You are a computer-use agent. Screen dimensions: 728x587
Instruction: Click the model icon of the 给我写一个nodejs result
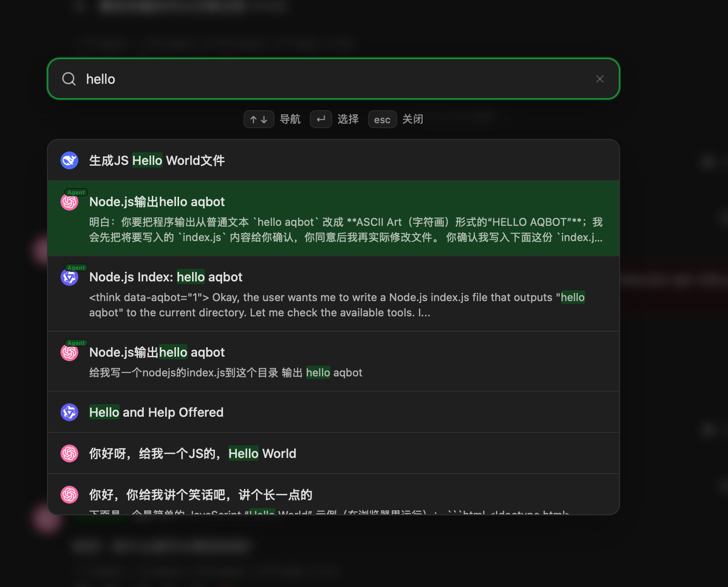click(69, 353)
